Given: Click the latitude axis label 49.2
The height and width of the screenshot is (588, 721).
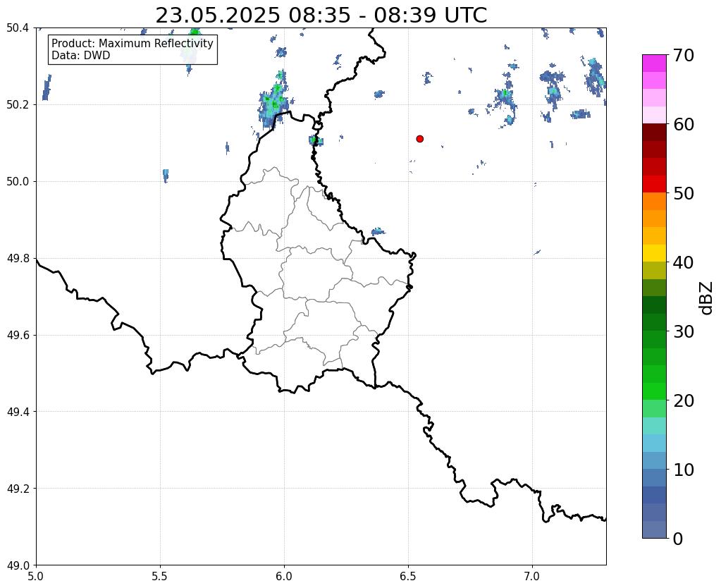Looking at the screenshot, I should pyautogui.click(x=18, y=489).
